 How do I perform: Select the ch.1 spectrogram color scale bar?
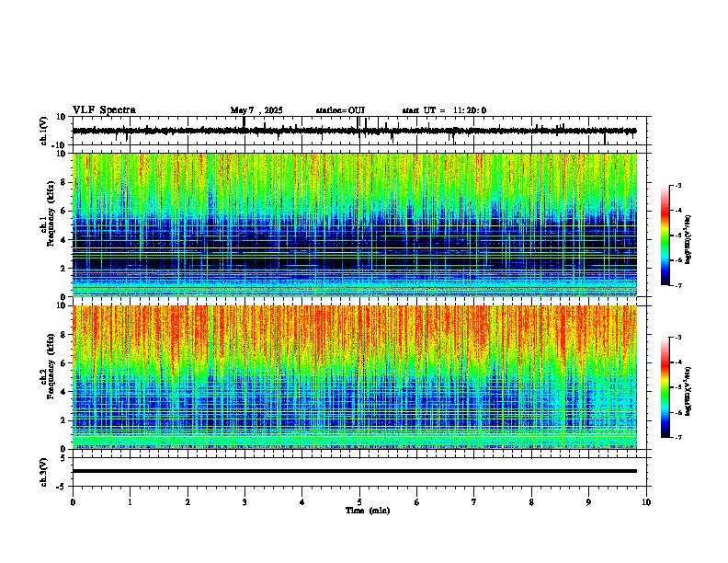(665, 236)
